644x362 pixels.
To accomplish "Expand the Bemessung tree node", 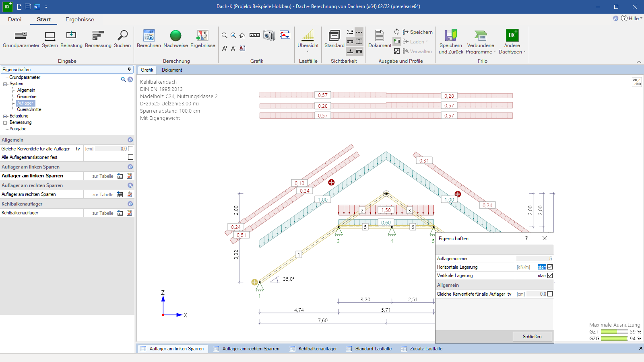I will (5, 122).
